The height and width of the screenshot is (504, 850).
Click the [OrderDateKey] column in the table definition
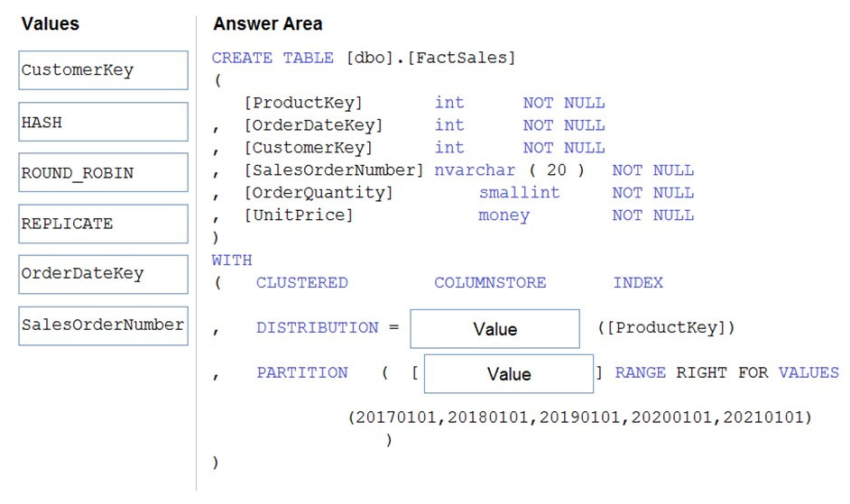coord(313,125)
